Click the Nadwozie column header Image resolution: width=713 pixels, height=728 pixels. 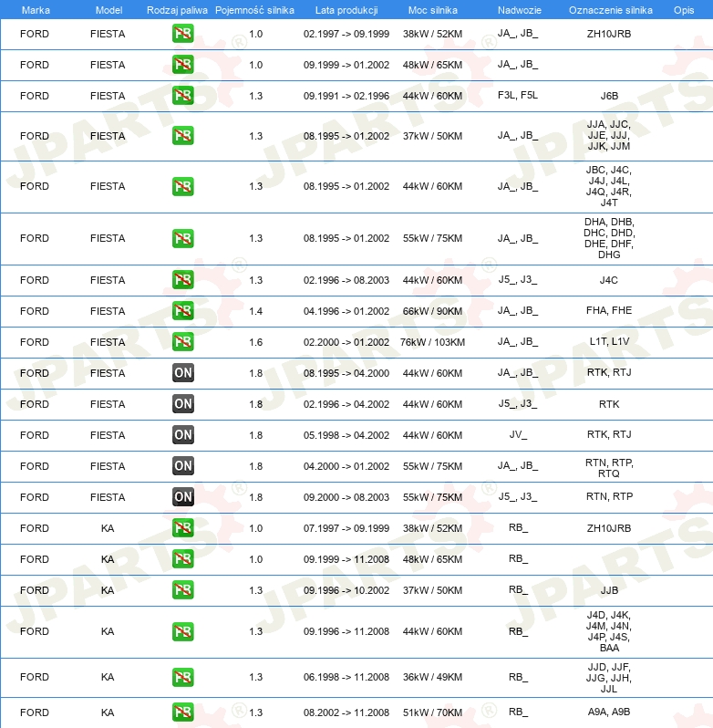tap(520, 10)
